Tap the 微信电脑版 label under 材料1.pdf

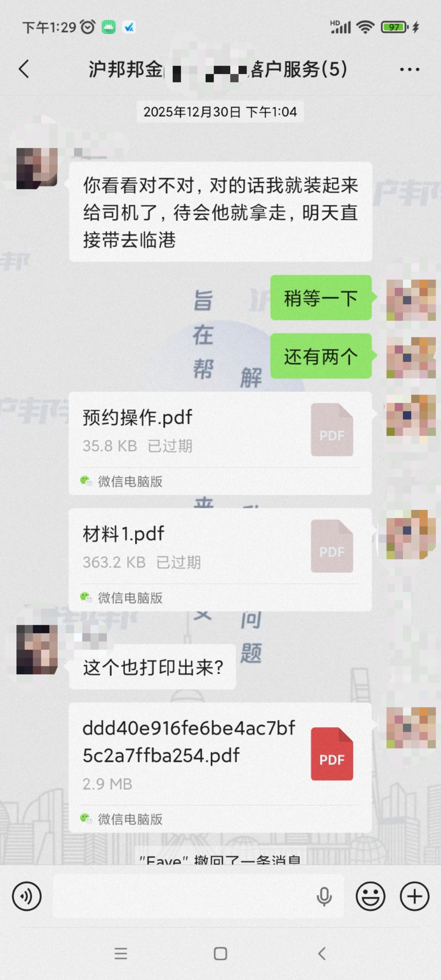tap(130, 598)
